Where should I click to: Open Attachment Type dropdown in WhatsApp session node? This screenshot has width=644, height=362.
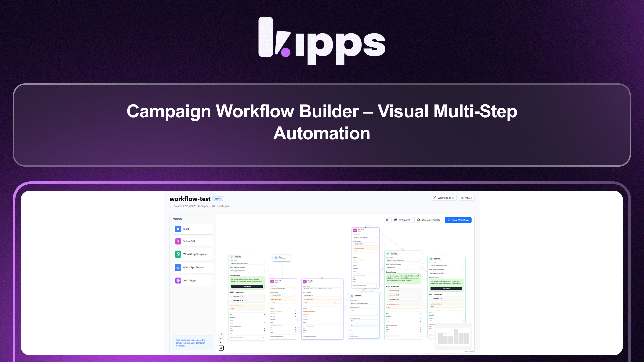pos(364,321)
